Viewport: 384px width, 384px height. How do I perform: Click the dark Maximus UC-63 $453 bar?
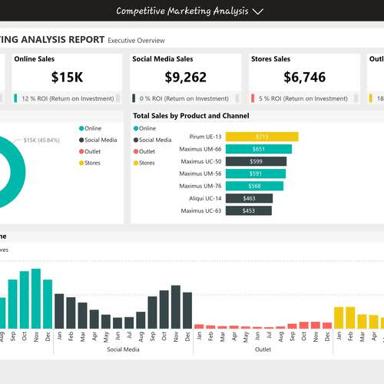pyautogui.click(x=249, y=211)
